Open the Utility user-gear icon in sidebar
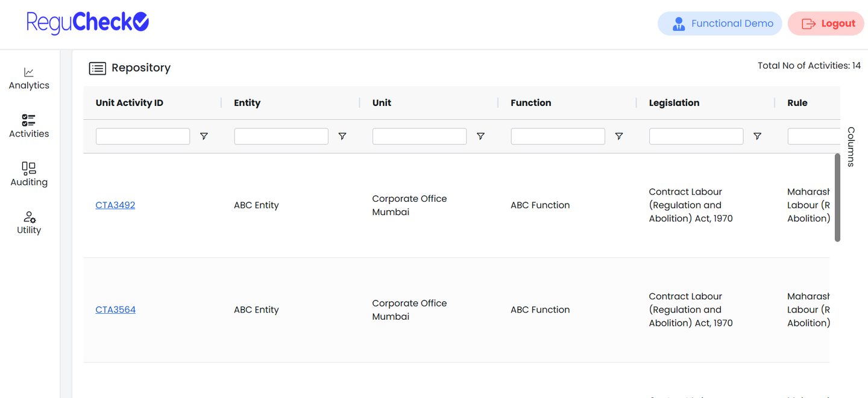The image size is (868, 398). (x=29, y=217)
